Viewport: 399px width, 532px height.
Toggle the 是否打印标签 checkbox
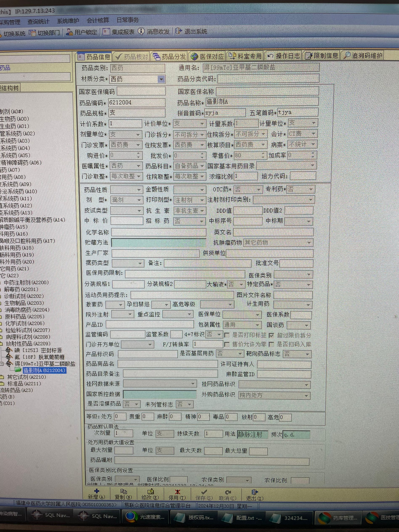coord(227,335)
